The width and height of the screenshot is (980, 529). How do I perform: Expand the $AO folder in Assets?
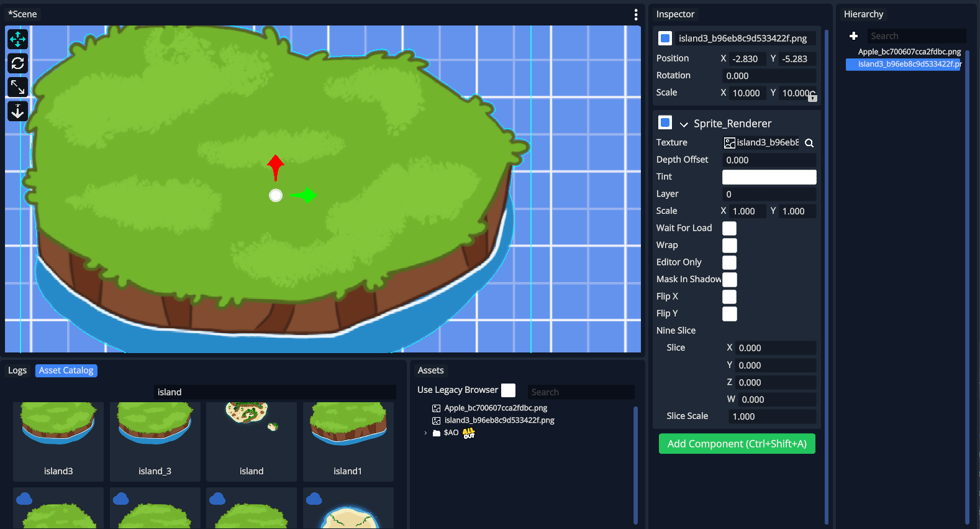(x=425, y=433)
